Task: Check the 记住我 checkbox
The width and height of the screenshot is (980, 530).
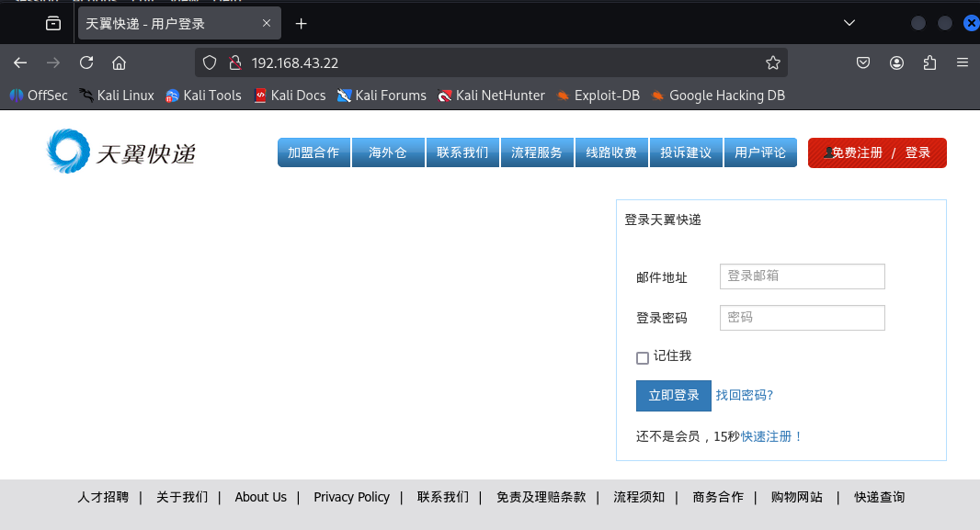Action: coord(643,357)
